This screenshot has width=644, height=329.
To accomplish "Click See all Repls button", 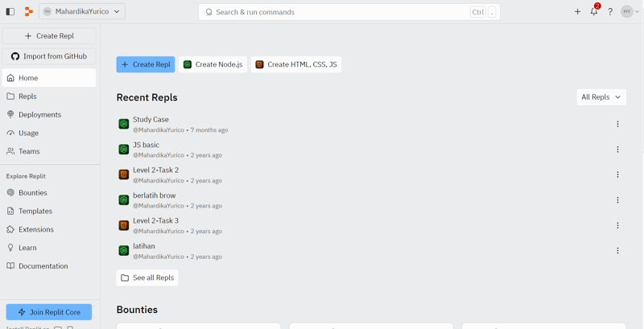I will [147, 278].
